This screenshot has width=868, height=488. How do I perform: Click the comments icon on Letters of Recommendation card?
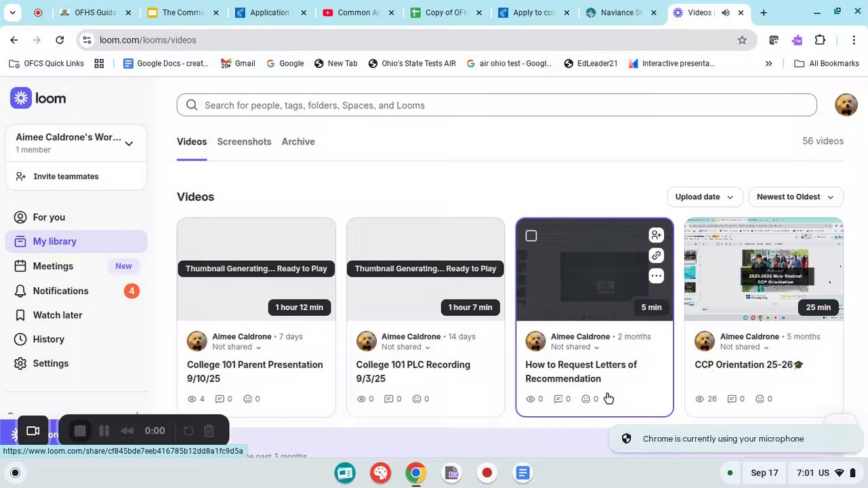click(558, 399)
